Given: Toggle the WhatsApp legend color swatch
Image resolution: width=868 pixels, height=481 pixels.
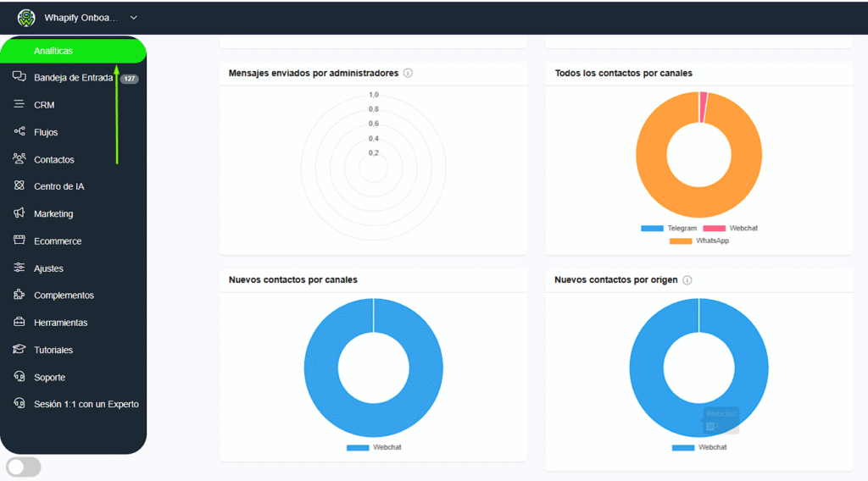Looking at the screenshot, I should (x=681, y=241).
